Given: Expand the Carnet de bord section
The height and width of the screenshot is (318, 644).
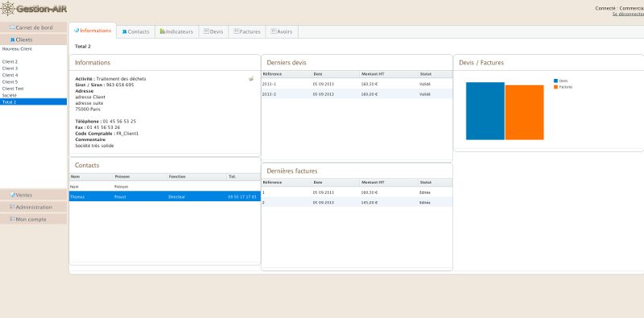Looking at the screenshot, I should (33, 27).
